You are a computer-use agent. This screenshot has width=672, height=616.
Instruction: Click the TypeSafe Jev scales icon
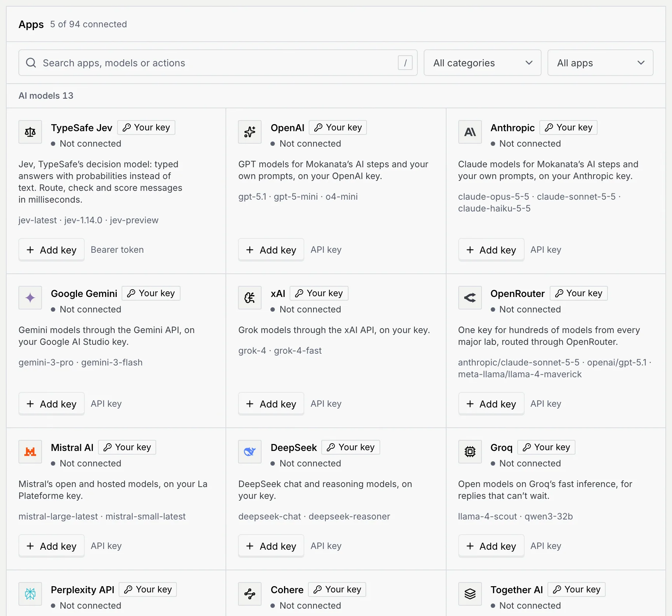click(30, 132)
